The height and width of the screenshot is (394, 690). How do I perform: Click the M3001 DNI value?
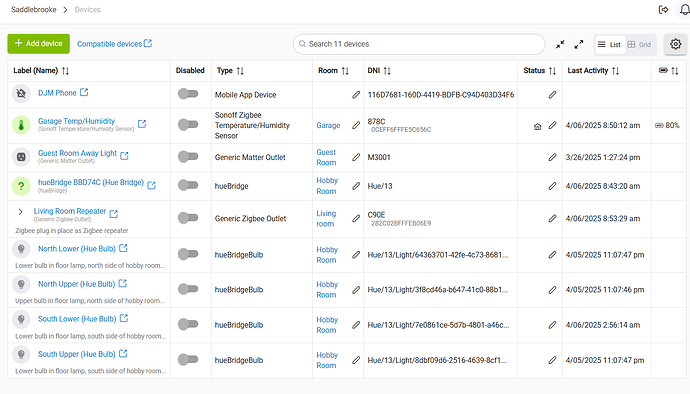coord(379,157)
